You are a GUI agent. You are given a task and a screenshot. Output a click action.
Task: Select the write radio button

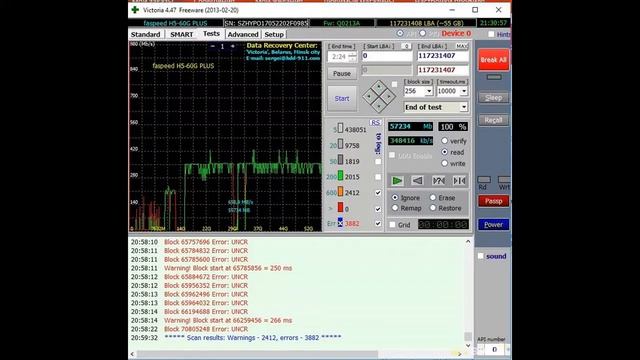tap(444, 163)
